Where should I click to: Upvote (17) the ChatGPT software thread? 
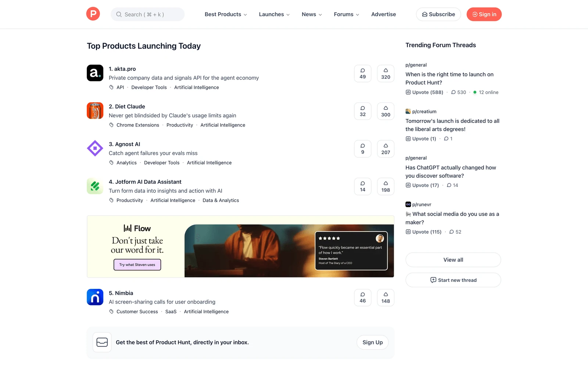[422, 185]
